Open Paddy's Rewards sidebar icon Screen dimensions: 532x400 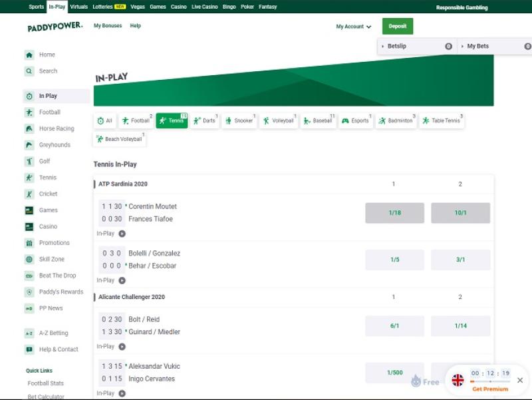[29, 292]
